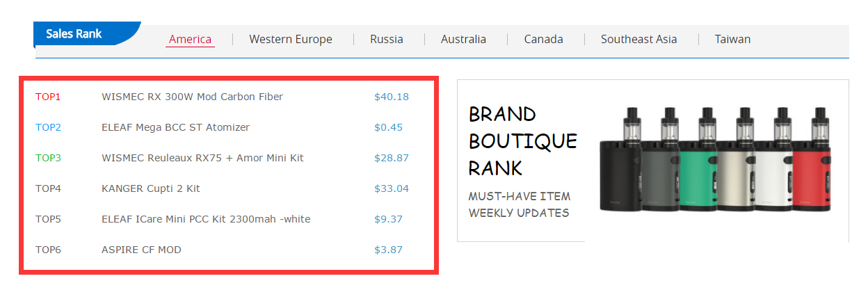Viewport: 868px width, 290px height.
Task: Open WISMEC Reuleaux RX75 + Amor Mini Kit
Action: pyautogui.click(x=202, y=158)
